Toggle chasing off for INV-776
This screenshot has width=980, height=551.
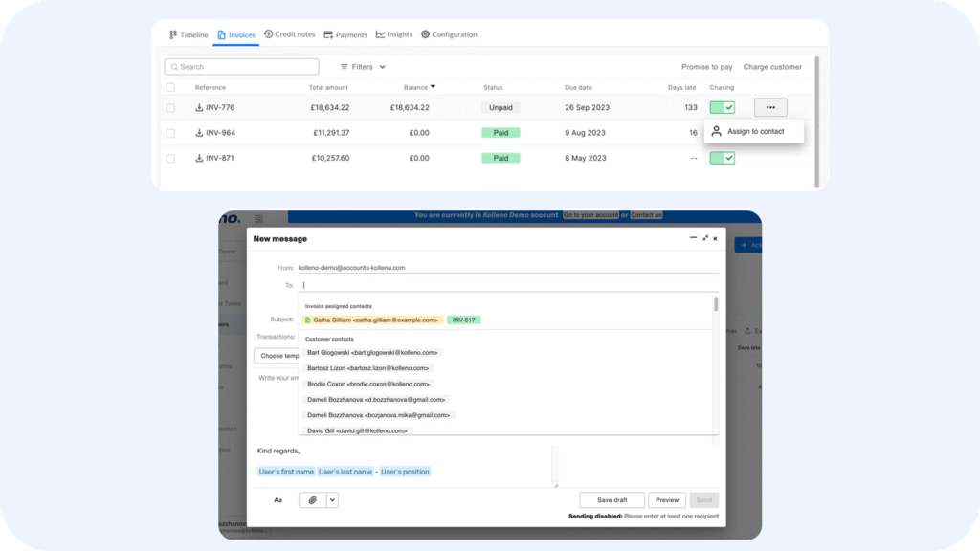pyautogui.click(x=722, y=108)
